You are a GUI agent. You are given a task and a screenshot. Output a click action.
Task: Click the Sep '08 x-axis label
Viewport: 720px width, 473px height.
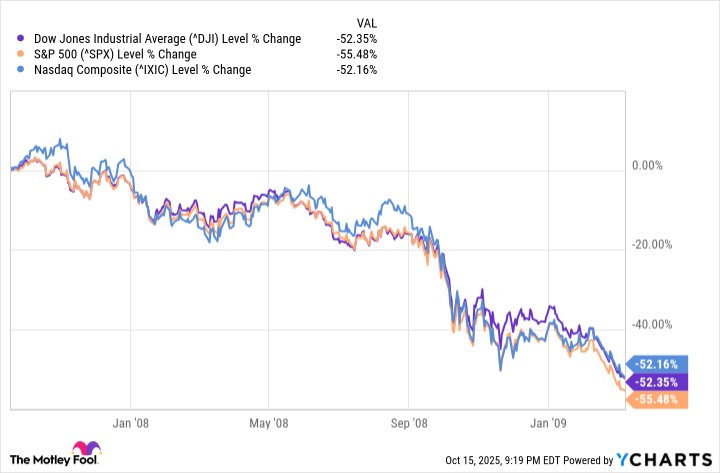[x=411, y=424]
